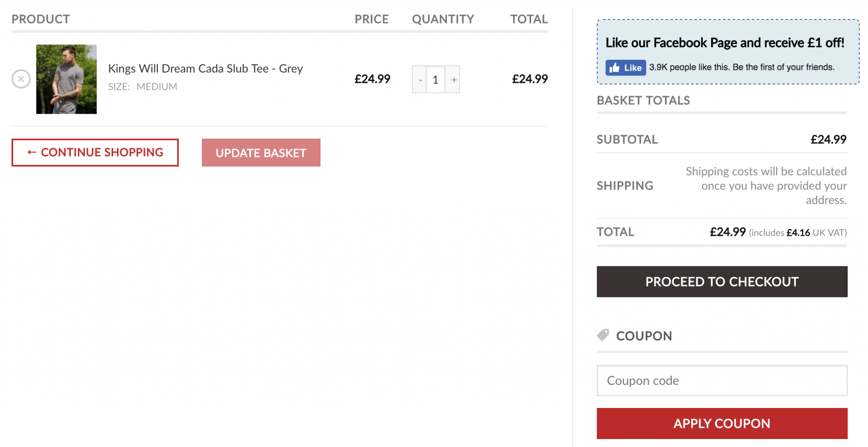The height and width of the screenshot is (447, 868).
Task: Click the Medium size label
Action: click(x=157, y=87)
